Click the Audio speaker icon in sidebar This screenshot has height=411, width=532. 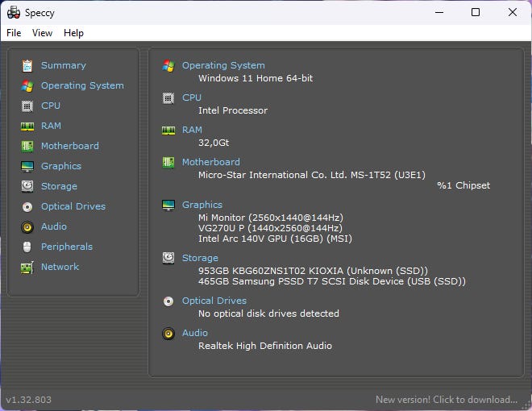coord(27,227)
